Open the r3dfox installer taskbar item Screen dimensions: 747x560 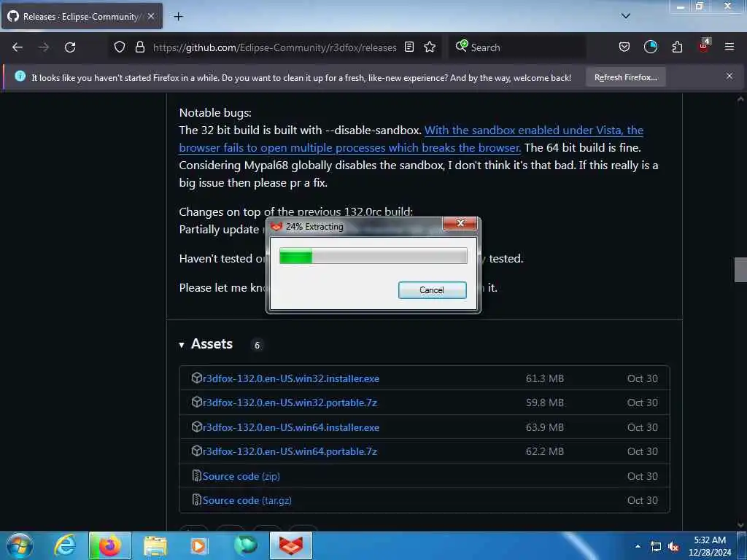[x=291, y=545]
